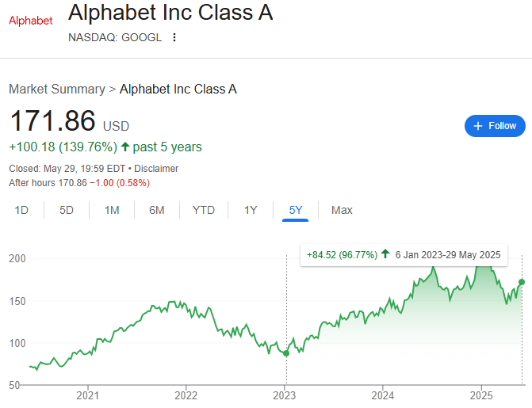Select the 5Y range tab
Image resolution: width=532 pixels, height=408 pixels.
tap(296, 210)
